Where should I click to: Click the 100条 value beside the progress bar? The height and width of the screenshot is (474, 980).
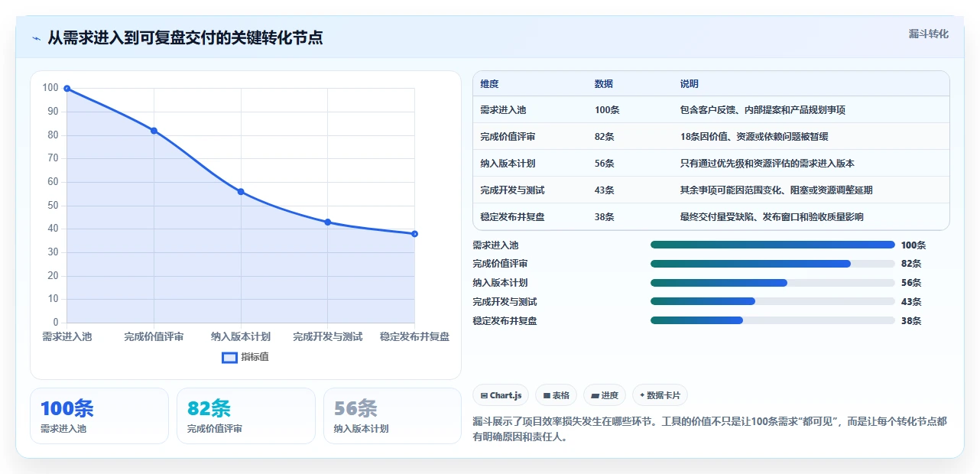tap(913, 245)
